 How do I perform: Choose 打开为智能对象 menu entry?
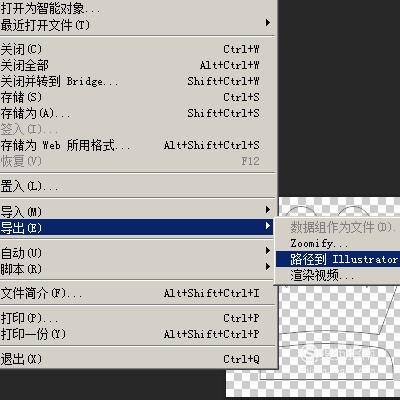click(x=137, y=9)
